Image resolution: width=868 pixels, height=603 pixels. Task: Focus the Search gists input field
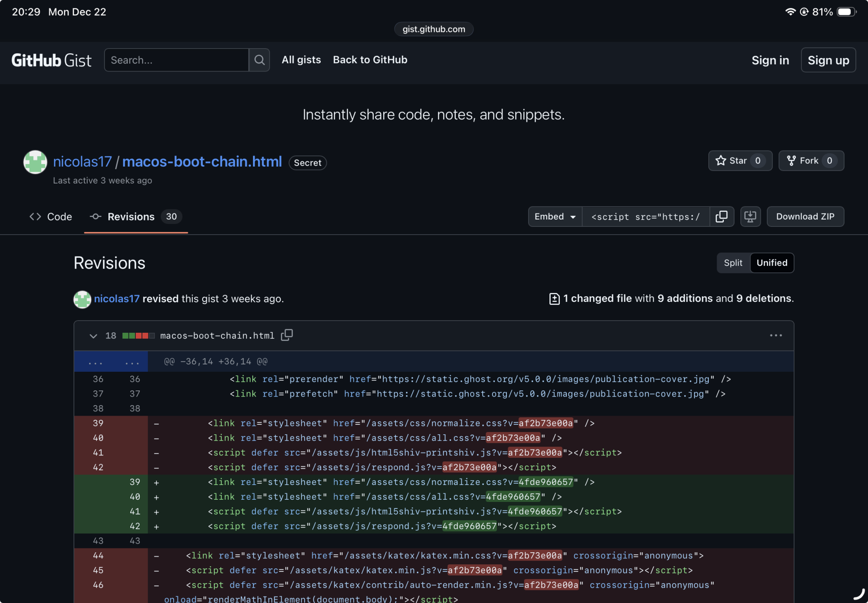point(176,60)
